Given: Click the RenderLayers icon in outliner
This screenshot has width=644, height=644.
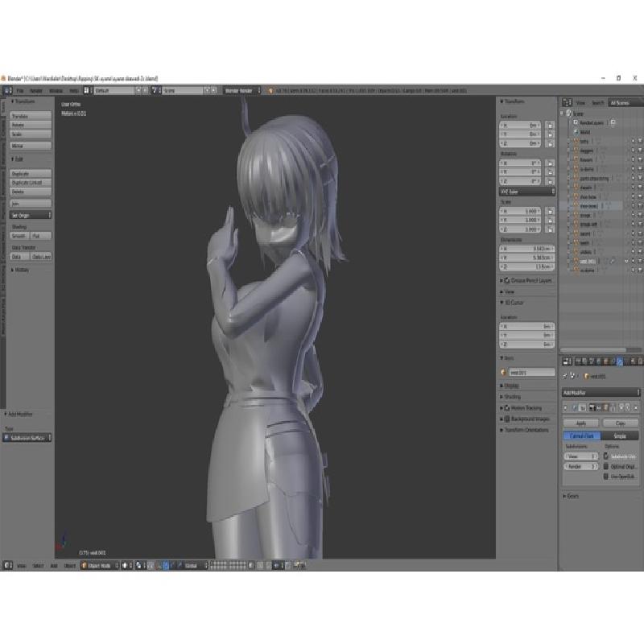Looking at the screenshot, I should [x=576, y=122].
